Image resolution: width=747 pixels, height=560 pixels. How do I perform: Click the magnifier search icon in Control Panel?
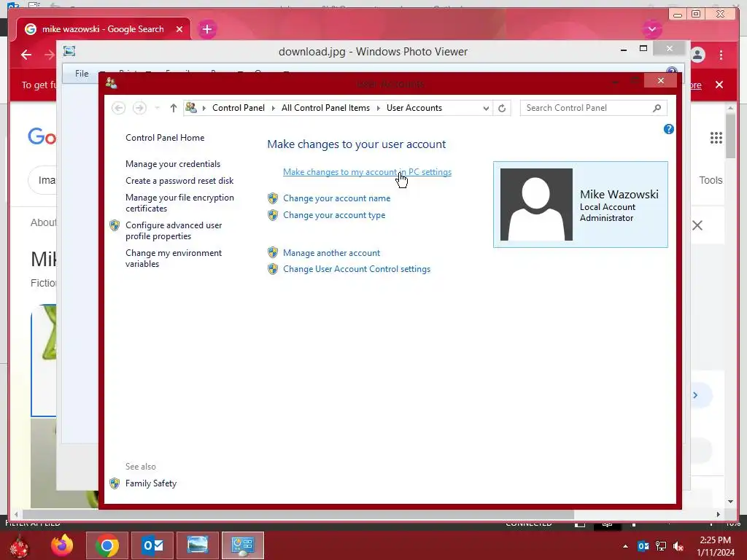pyautogui.click(x=657, y=108)
